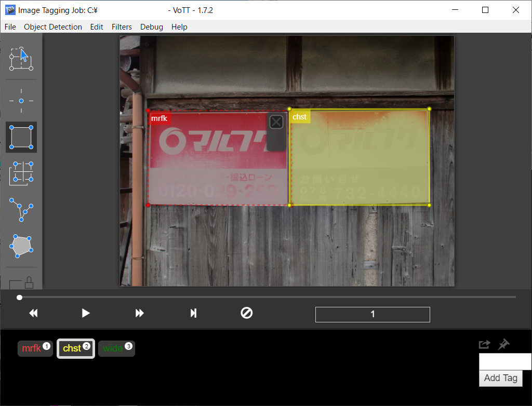532x406 pixels.
Task: Start playback with the play button
Action: pyautogui.click(x=86, y=313)
